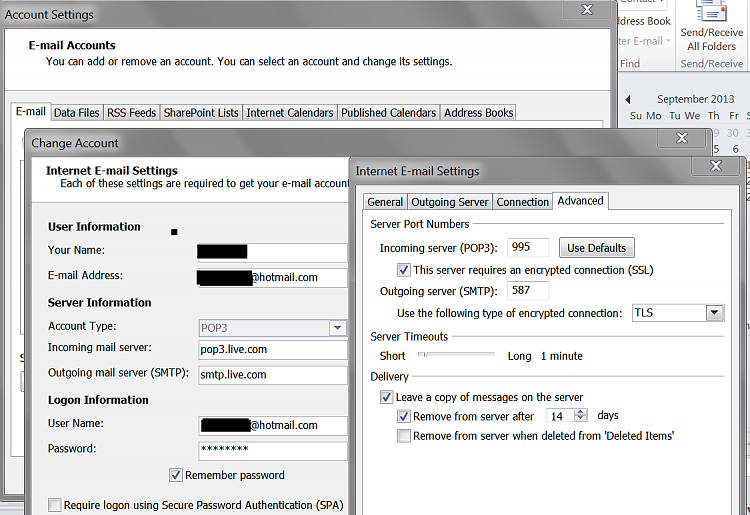Viewport: 750px width, 515px height.
Task: Toggle Leave a copy of messages on server
Action: tap(386, 397)
